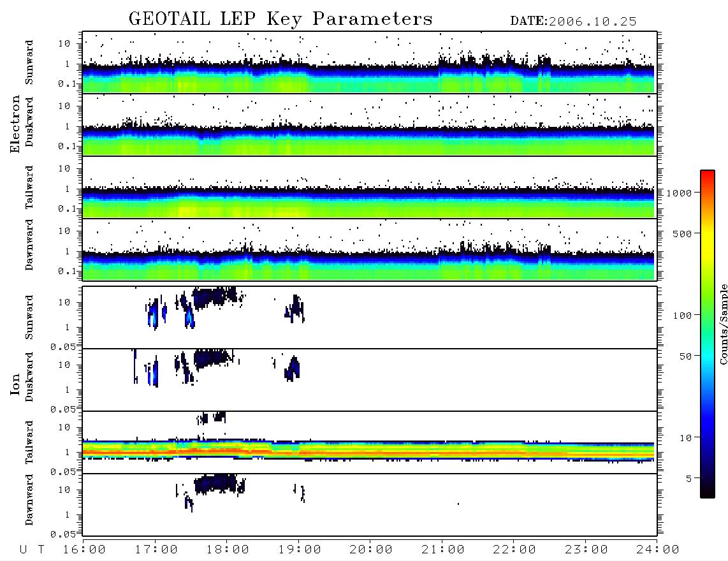Click the "24:00" time tick label
Screen dimensions: 728x561
pos(658,550)
